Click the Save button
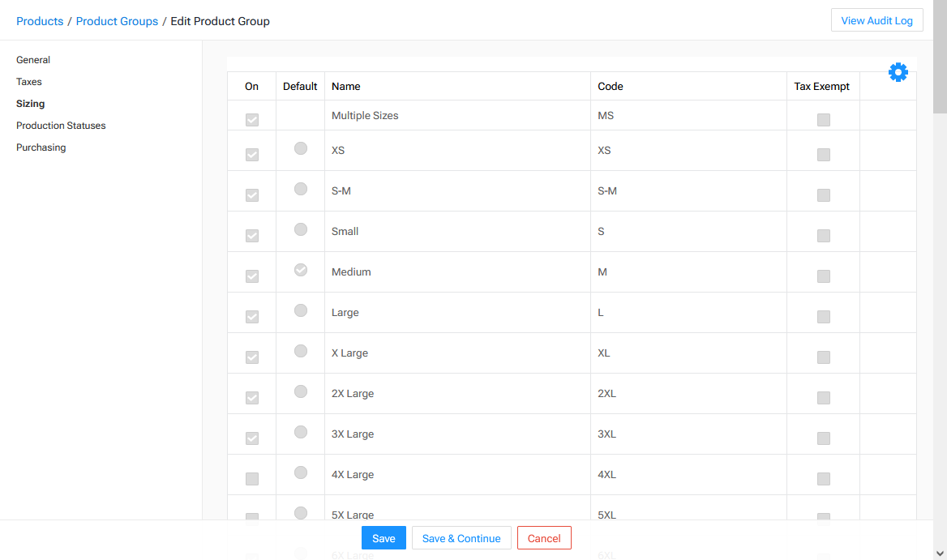The image size is (947, 560). click(384, 537)
